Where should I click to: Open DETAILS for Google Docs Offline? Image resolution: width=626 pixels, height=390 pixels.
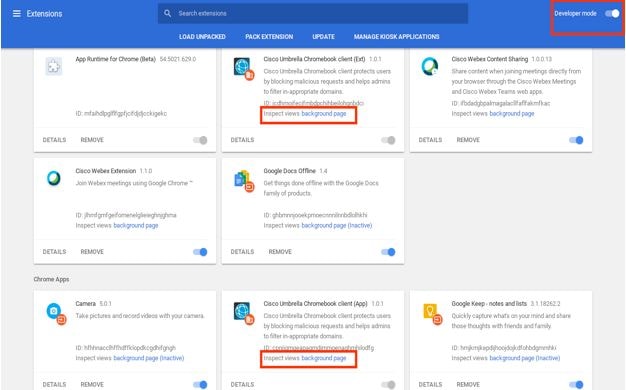[x=242, y=251]
